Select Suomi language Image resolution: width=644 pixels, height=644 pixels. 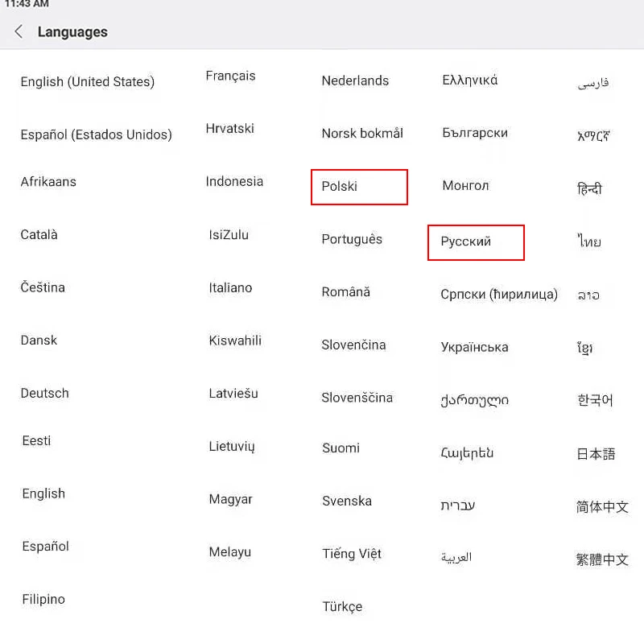coord(341,448)
